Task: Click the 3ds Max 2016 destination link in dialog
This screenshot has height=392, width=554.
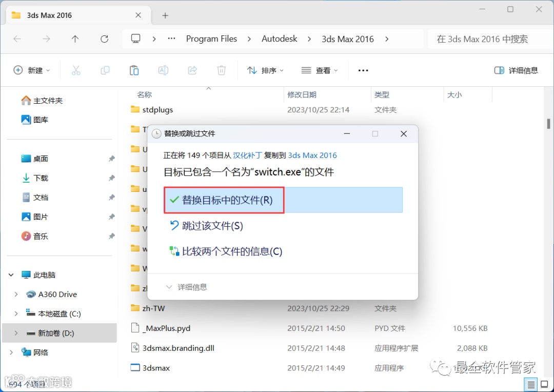Action: (x=312, y=155)
